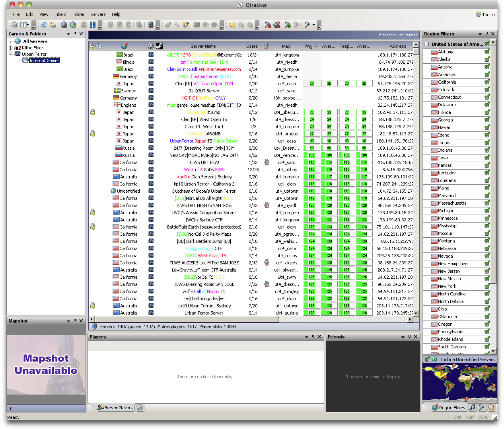Click the blue refresh arrows toolbar icon
The image size is (504, 430).
[x=44, y=25]
